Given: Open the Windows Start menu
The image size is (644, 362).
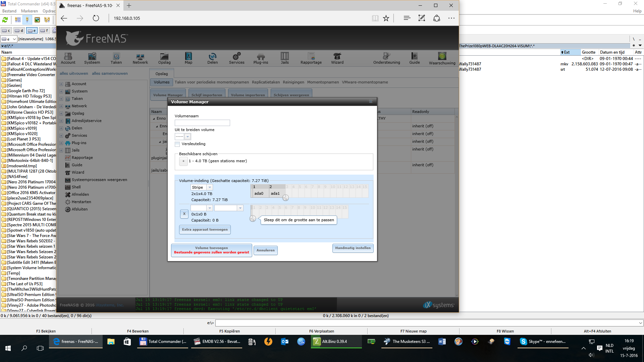Looking at the screenshot, I should tap(8, 348).
